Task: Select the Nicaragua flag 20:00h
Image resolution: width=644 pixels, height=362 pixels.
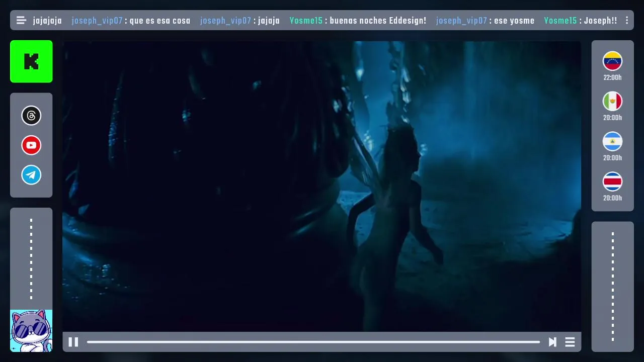Action: (612, 141)
